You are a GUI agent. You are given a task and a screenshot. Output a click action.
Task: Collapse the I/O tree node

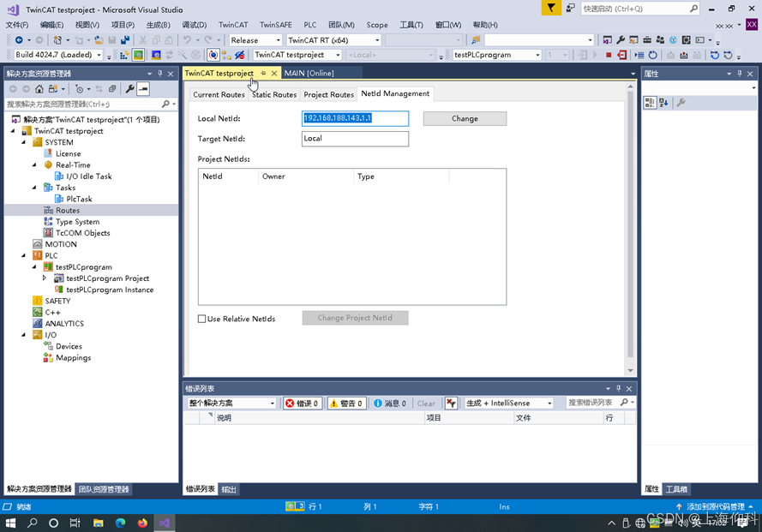pos(23,335)
